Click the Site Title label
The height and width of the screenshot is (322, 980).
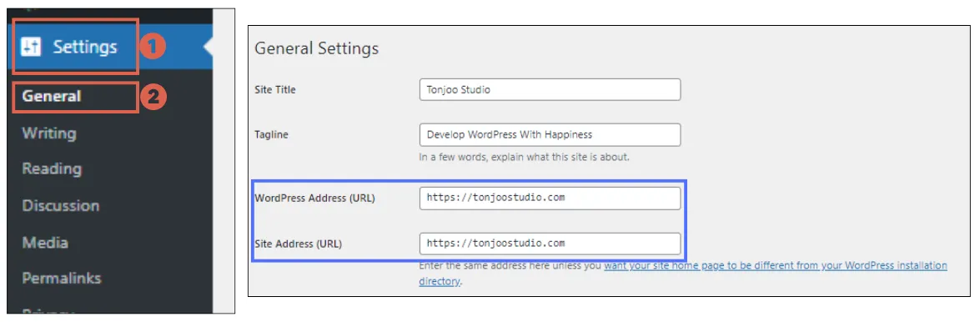[x=275, y=89]
